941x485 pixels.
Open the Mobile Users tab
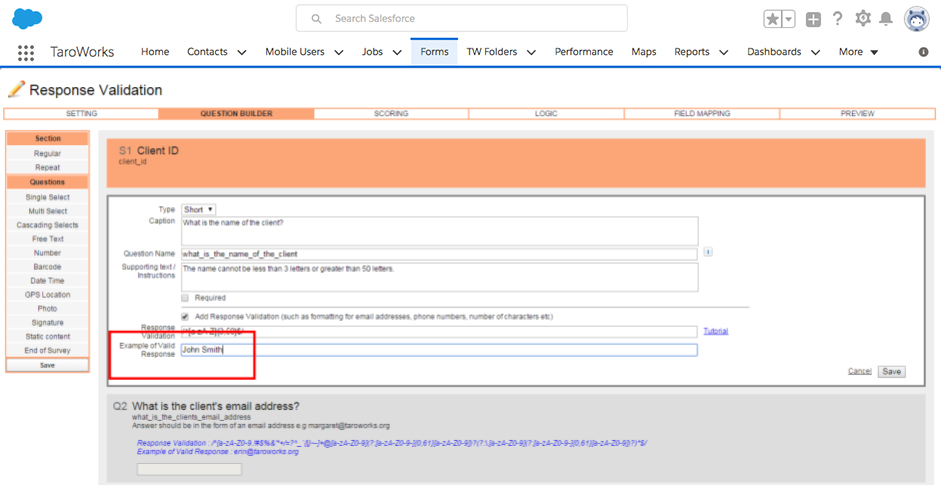295,52
